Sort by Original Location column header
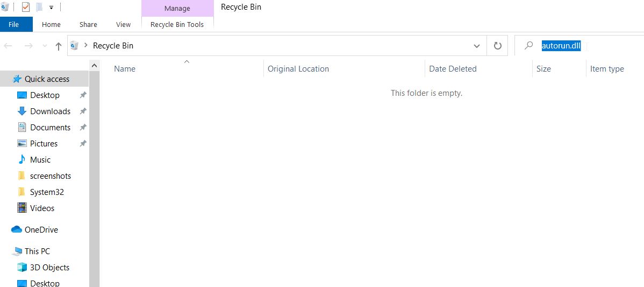 click(x=298, y=69)
